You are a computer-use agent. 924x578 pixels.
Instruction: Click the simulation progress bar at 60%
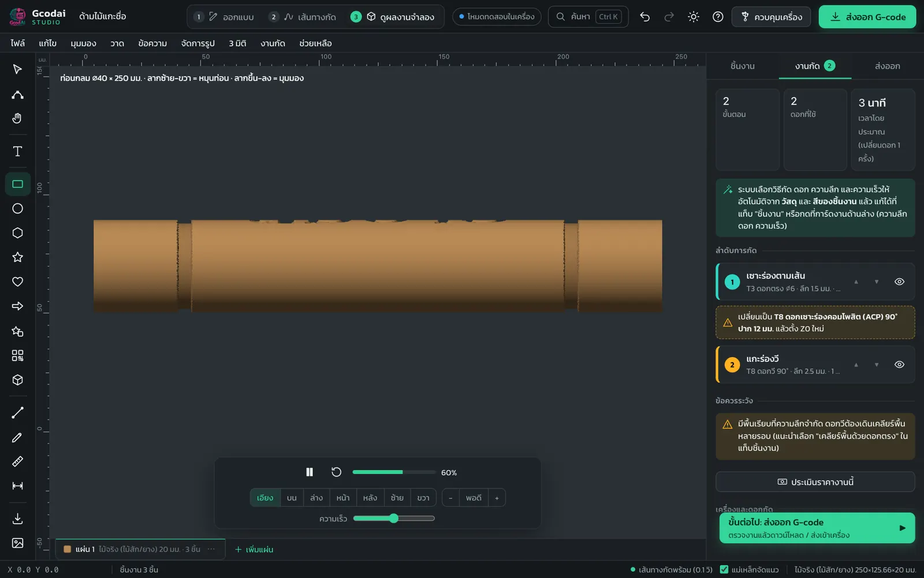[x=394, y=472]
